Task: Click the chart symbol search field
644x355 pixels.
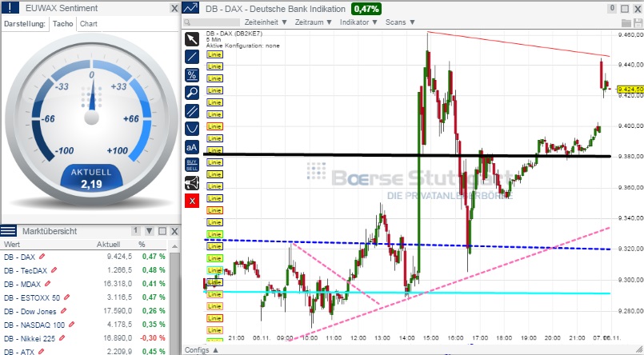Action: pos(211,22)
